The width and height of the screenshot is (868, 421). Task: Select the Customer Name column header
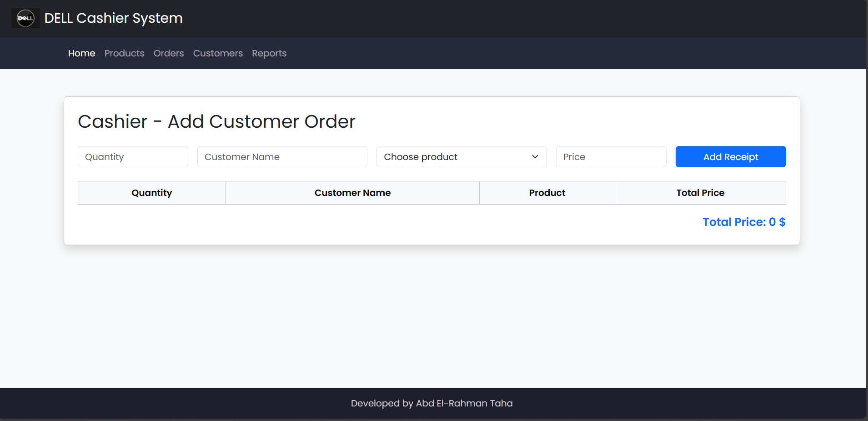coord(352,193)
